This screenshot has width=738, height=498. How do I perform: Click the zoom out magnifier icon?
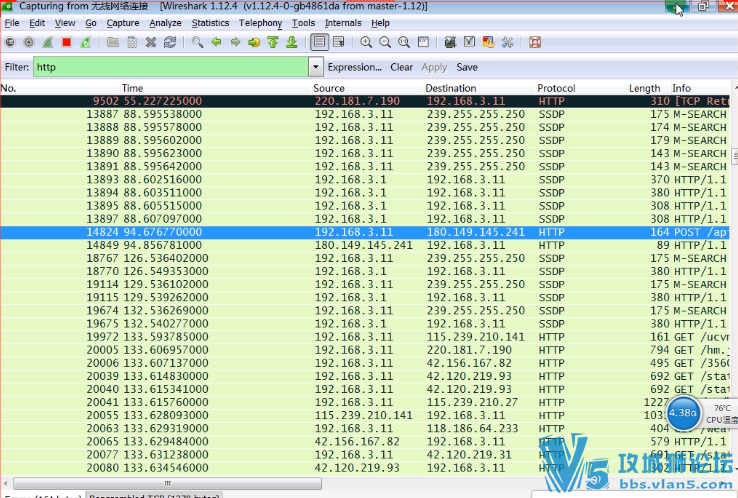click(385, 42)
